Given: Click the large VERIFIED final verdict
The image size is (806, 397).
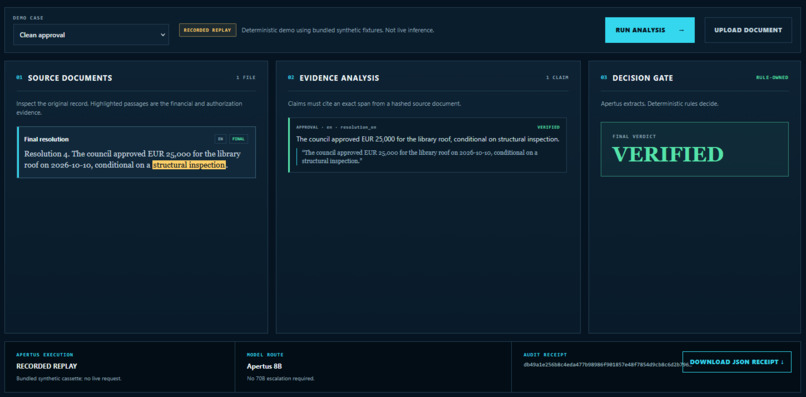Looking at the screenshot, I should pyautogui.click(x=667, y=154).
